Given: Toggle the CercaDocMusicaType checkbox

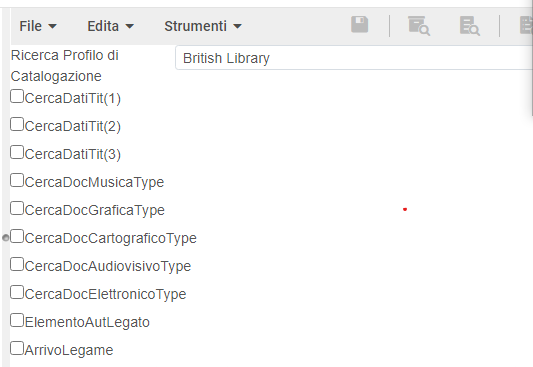Looking at the screenshot, I should (17, 180).
